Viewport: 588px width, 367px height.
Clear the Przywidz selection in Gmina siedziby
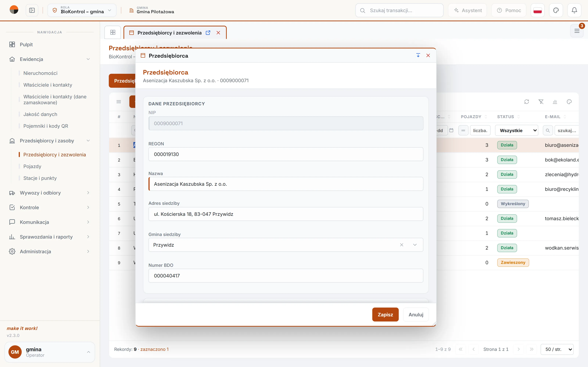click(x=402, y=245)
